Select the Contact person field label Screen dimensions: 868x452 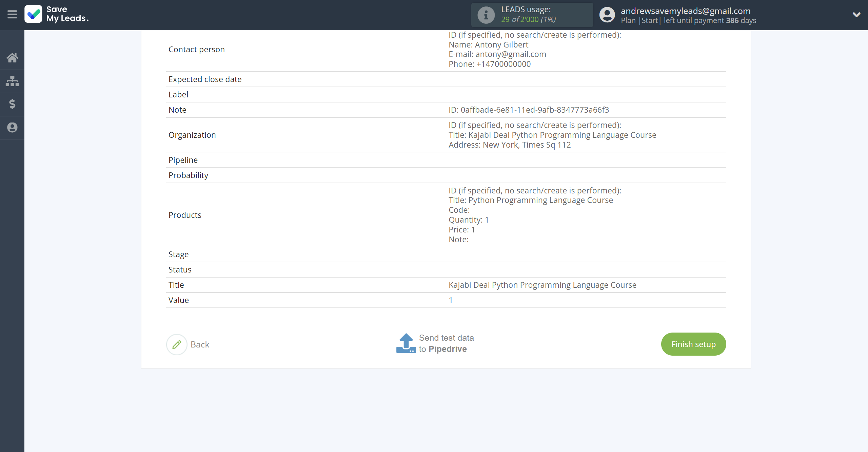tap(197, 50)
